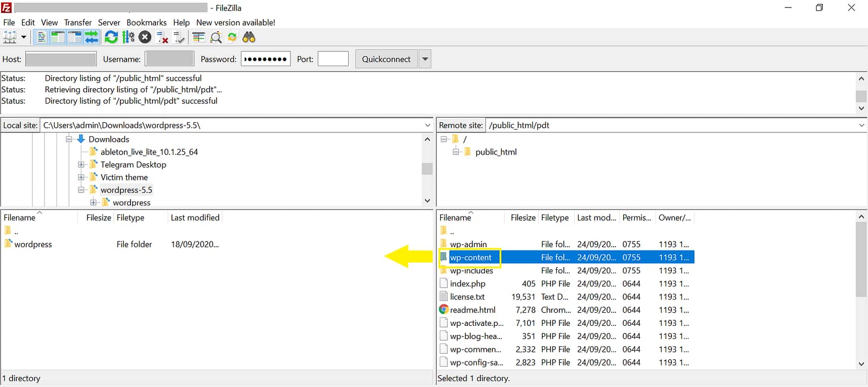Click the directory comparison magnifier icon
The image size is (868, 387).
(x=215, y=37)
